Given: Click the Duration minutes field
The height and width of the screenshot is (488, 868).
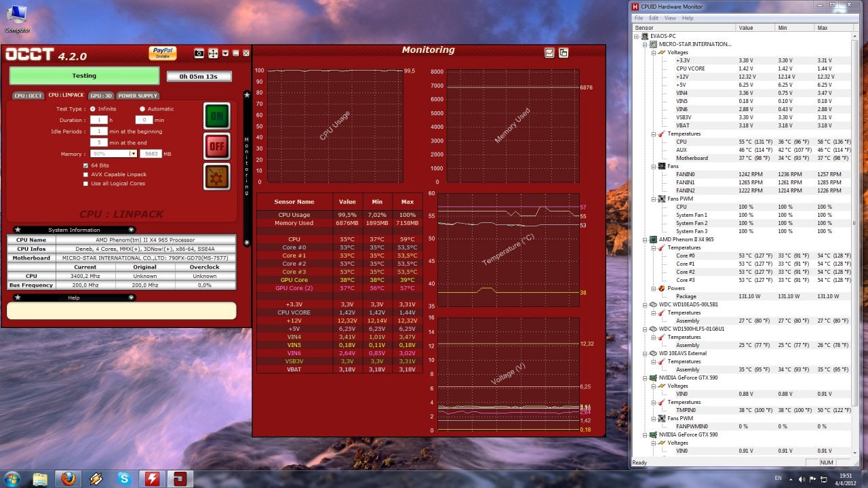Looking at the screenshot, I should point(144,120).
